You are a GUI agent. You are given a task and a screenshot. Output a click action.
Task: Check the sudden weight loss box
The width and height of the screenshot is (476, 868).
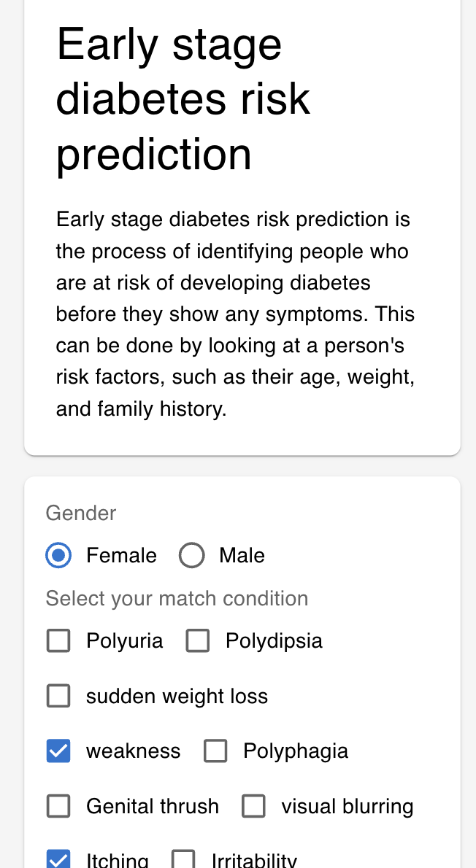[58, 696]
